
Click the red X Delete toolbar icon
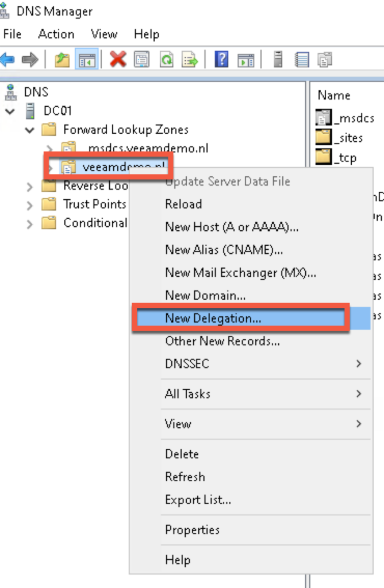pos(118,59)
